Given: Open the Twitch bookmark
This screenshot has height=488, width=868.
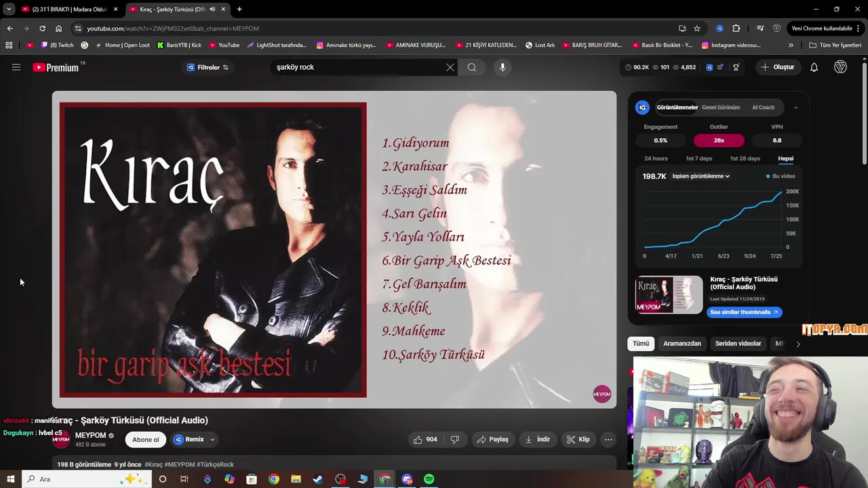Looking at the screenshot, I should click(58, 45).
